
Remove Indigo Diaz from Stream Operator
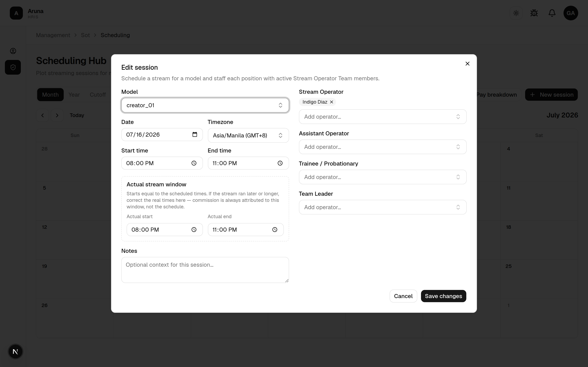[x=331, y=102]
